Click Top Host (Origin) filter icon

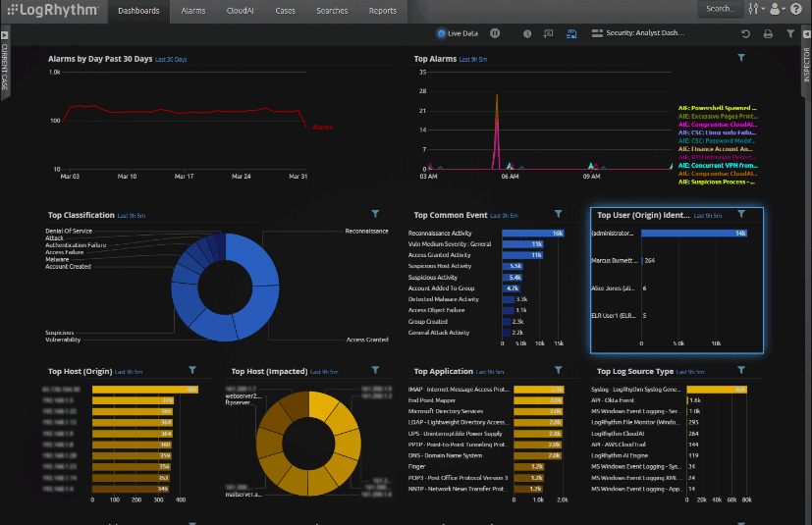tap(192, 370)
